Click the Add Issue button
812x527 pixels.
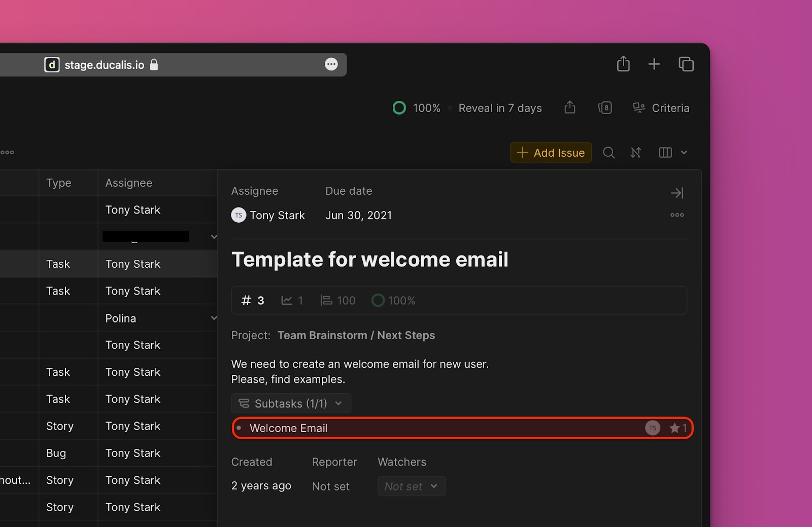click(551, 153)
